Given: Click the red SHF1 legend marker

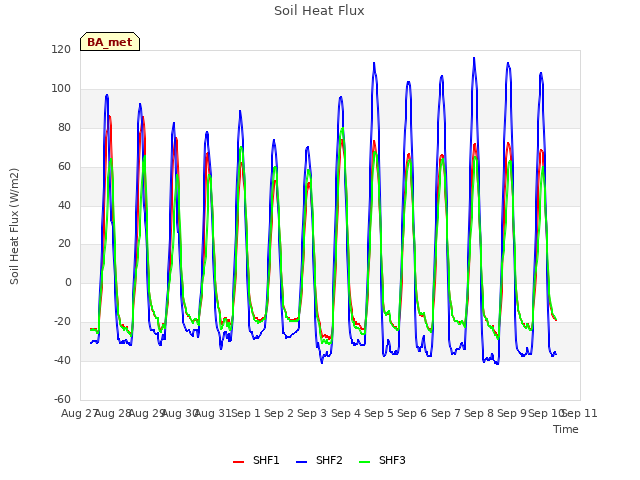Looking at the screenshot, I should (x=238, y=462).
